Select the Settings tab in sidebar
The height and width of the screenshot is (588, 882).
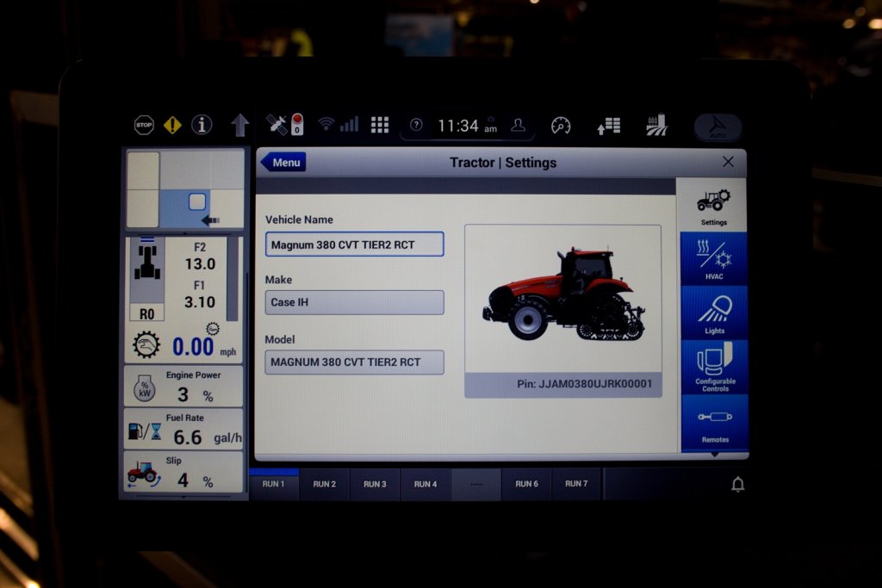point(713,206)
